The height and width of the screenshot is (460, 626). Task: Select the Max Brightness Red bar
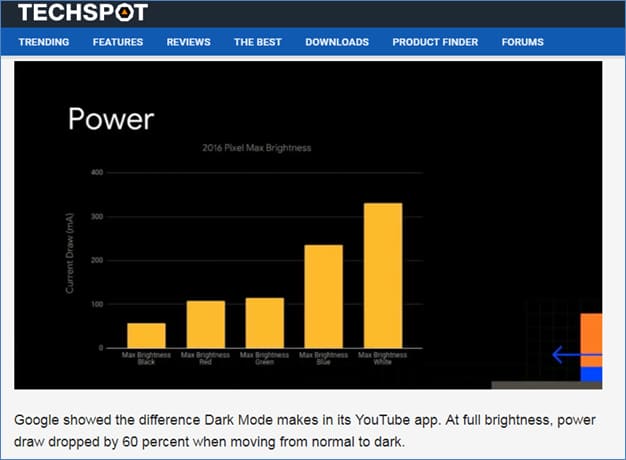coord(206,324)
